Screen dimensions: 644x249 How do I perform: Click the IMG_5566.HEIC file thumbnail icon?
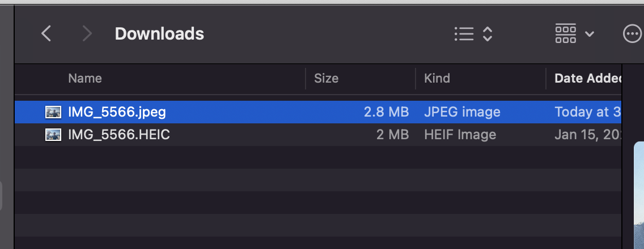[x=53, y=135]
